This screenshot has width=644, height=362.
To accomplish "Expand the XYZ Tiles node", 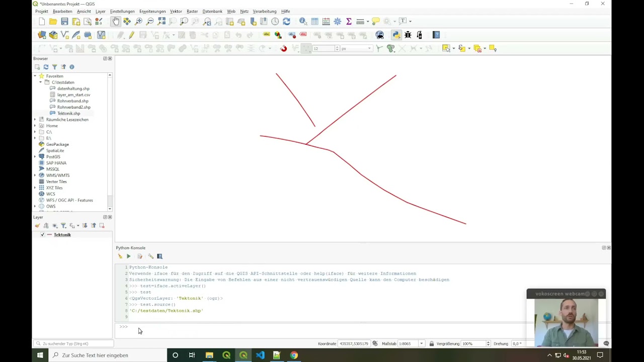I will pyautogui.click(x=35, y=188).
